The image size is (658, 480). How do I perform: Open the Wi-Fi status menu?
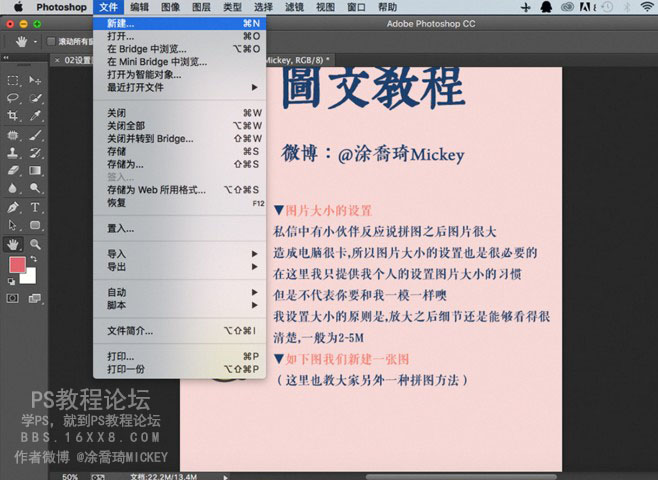click(648, 7)
